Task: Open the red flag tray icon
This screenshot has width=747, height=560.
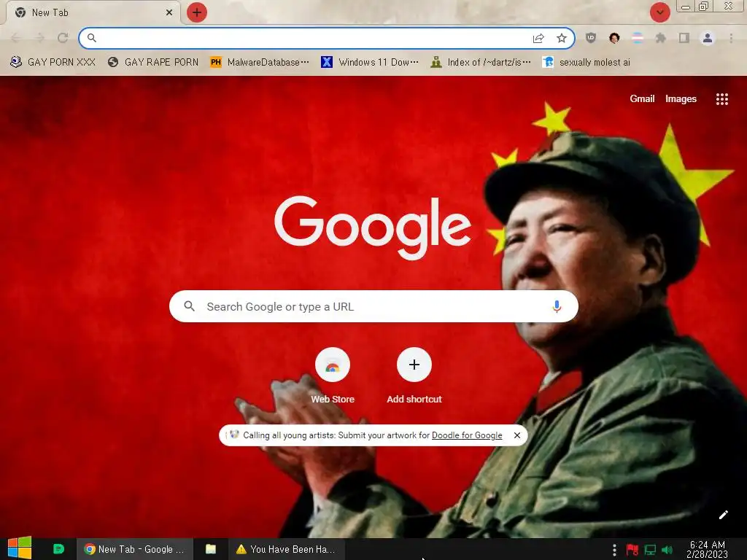Action: click(x=632, y=550)
